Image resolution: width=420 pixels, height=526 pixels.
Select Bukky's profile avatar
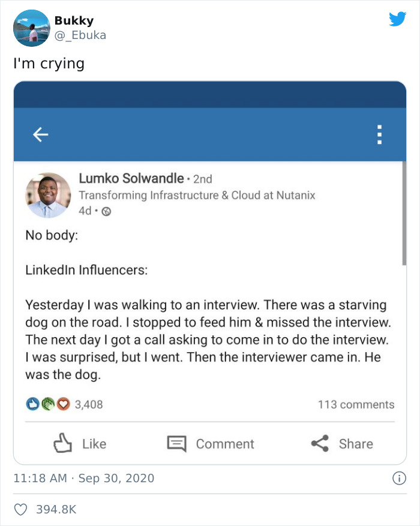click(30, 27)
